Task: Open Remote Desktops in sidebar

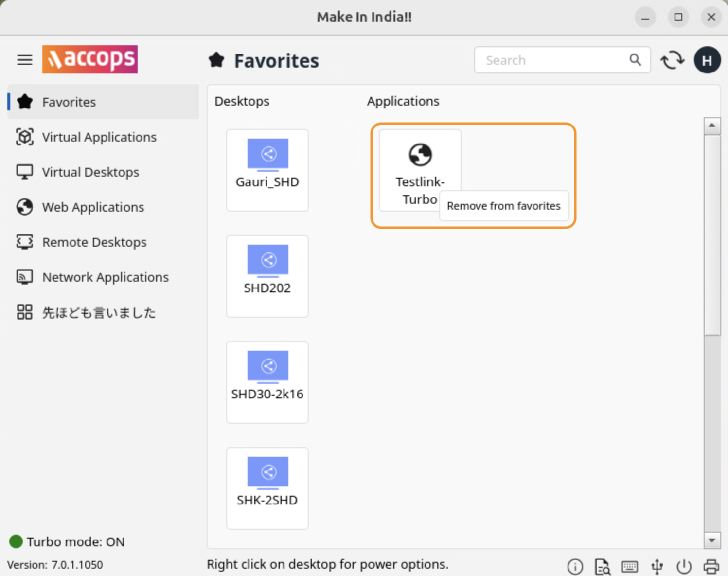Action: [94, 242]
